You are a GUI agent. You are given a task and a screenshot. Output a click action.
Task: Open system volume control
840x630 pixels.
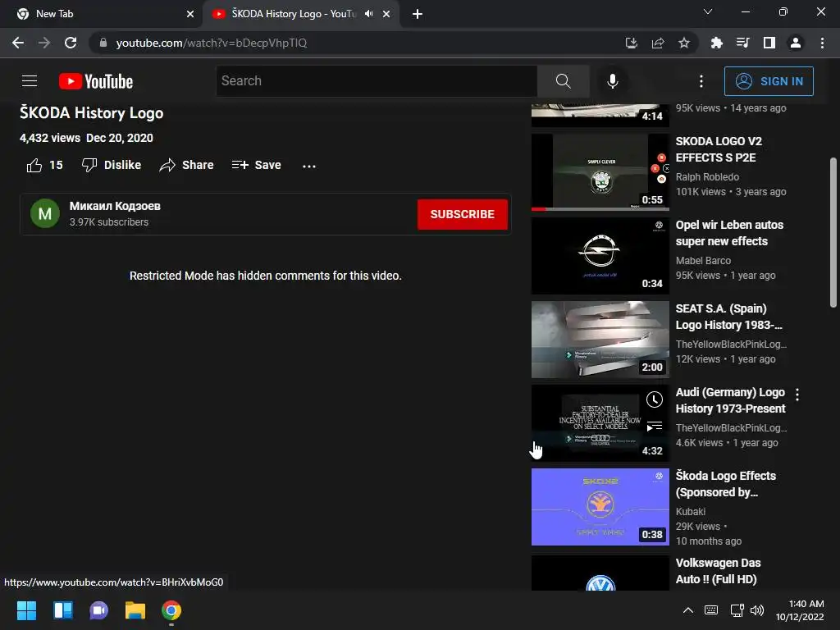click(x=757, y=610)
